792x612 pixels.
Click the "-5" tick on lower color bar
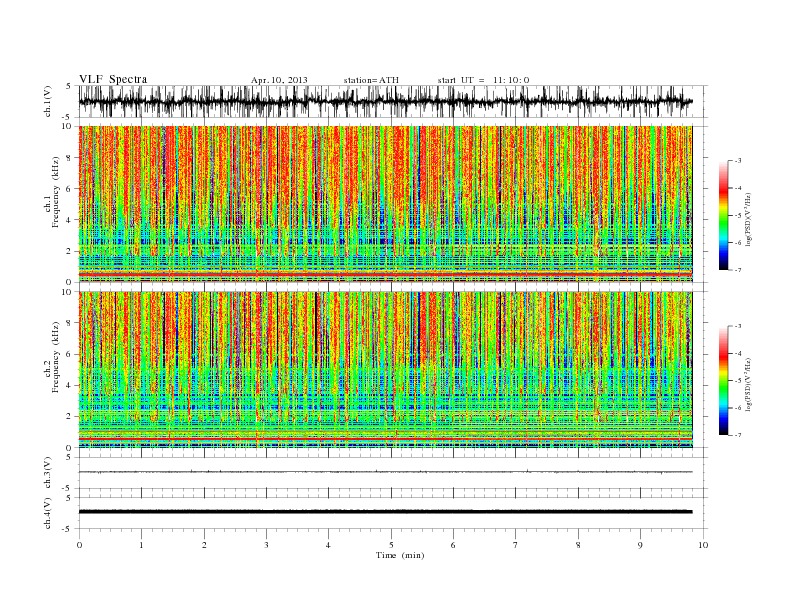click(x=738, y=381)
